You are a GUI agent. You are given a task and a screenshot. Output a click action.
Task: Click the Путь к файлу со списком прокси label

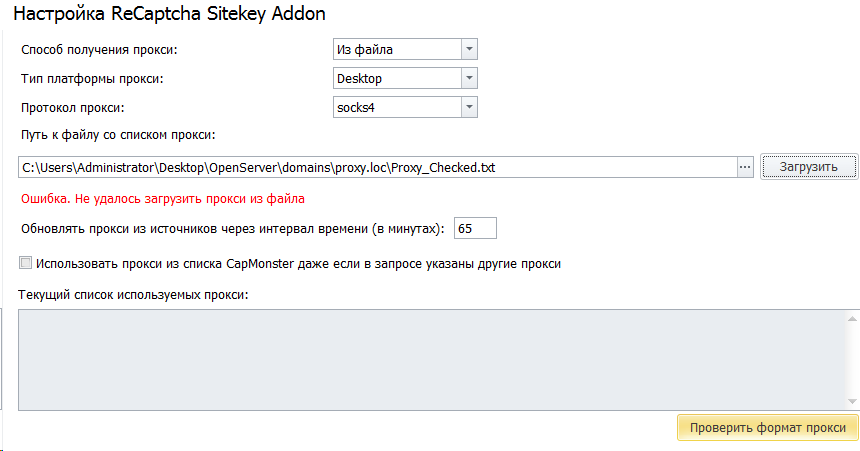click(118, 135)
